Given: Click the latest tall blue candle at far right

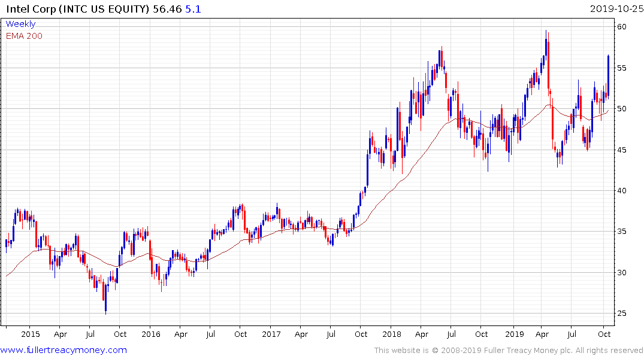Looking at the screenshot, I should pos(608,77).
